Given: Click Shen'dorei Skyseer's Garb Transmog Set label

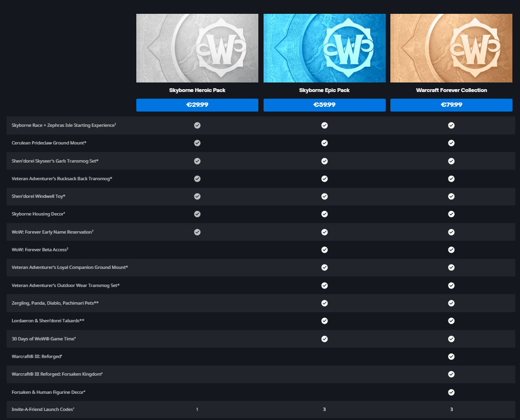Looking at the screenshot, I should 55,161.
